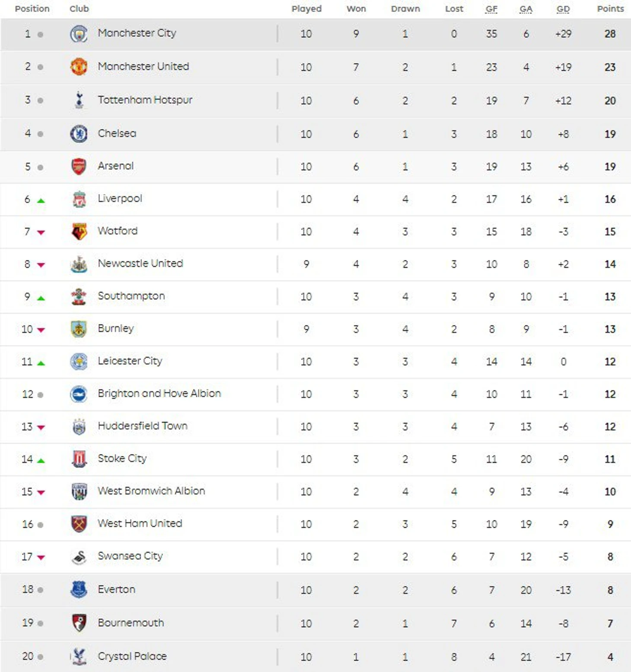Click Liverpool's green up-movement arrow

pos(41,201)
